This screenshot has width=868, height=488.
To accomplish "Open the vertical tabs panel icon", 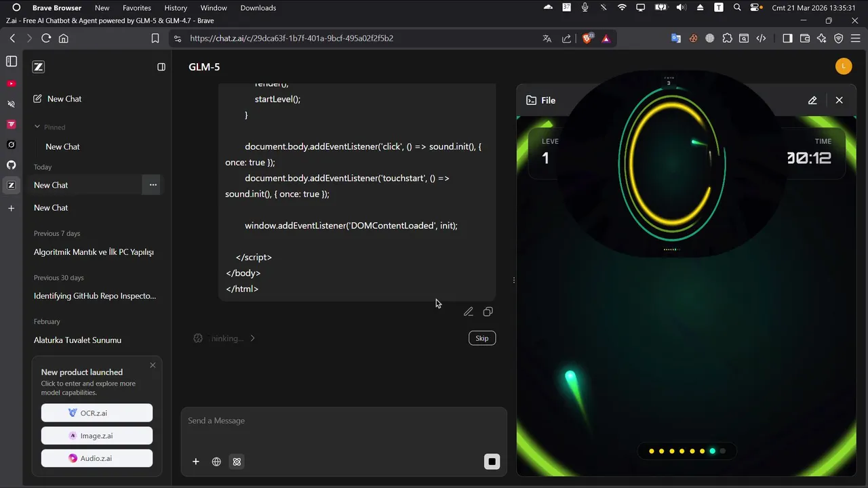I will click(x=11, y=62).
